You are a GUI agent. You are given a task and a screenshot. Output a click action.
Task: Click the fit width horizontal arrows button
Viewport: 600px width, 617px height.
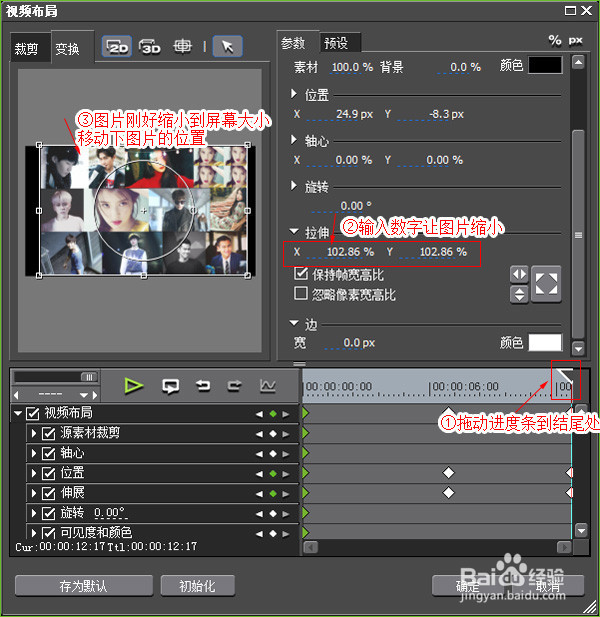(519, 274)
